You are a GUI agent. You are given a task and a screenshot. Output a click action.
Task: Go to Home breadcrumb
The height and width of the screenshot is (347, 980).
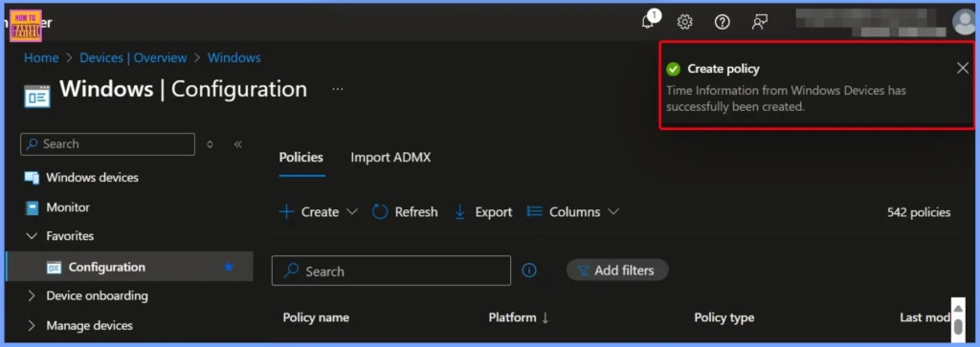(x=41, y=58)
